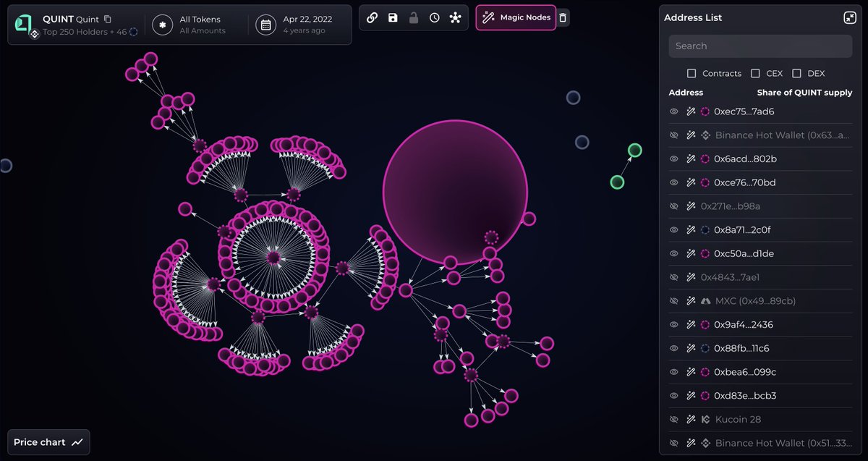Viewport: 868px width, 461px height.
Task: Click the Kucoin logo icon in the list
Action: point(706,419)
